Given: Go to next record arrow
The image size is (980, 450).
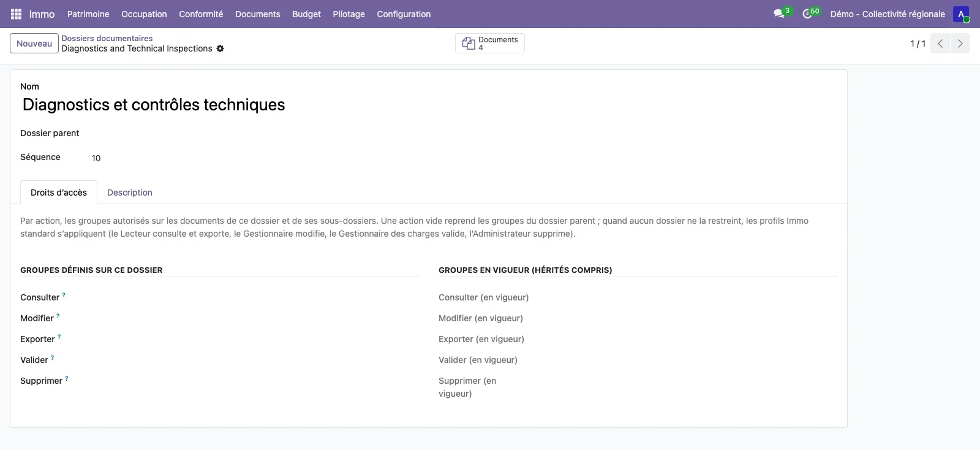Looking at the screenshot, I should click(x=960, y=44).
